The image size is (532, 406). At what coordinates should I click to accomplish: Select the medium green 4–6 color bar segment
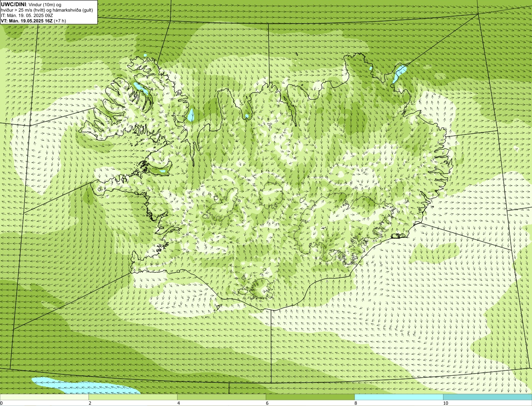(222, 397)
